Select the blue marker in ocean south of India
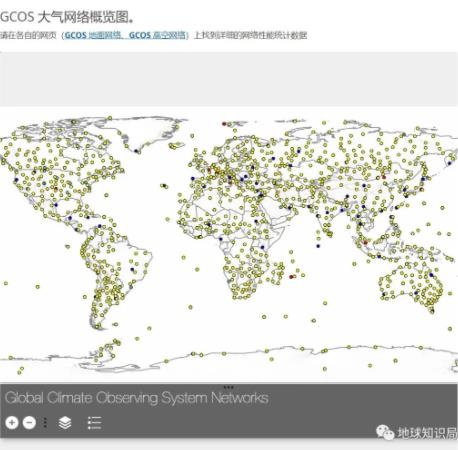This screenshot has width=458, height=450. pos(318,246)
